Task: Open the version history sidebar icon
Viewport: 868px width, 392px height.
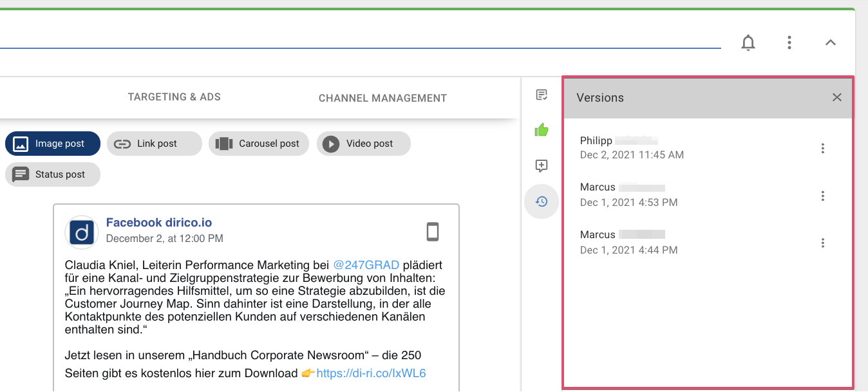Action: pos(542,201)
